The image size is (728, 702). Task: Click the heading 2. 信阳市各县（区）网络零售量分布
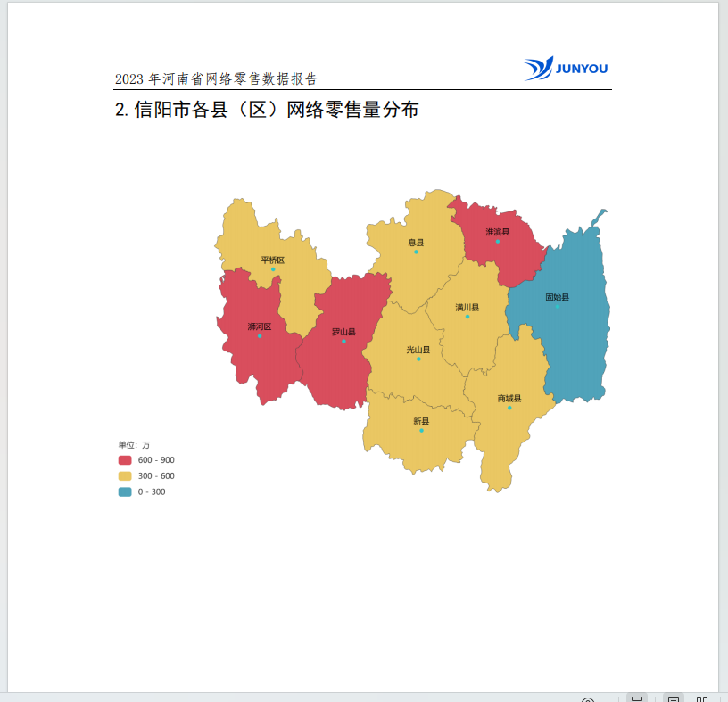coord(267,110)
